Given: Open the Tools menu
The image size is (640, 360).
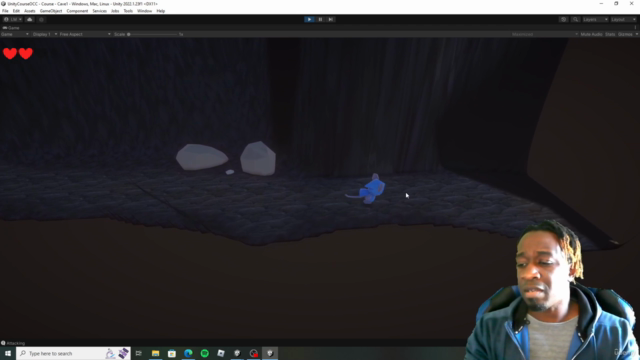Looking at the screenshot, I should pyautogui.click(x=128, y=11).
